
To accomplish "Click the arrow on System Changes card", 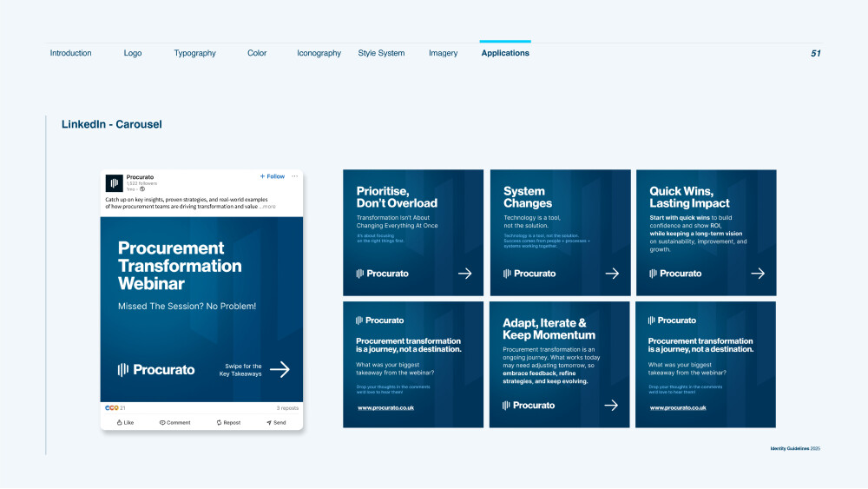I will (612, 274).
